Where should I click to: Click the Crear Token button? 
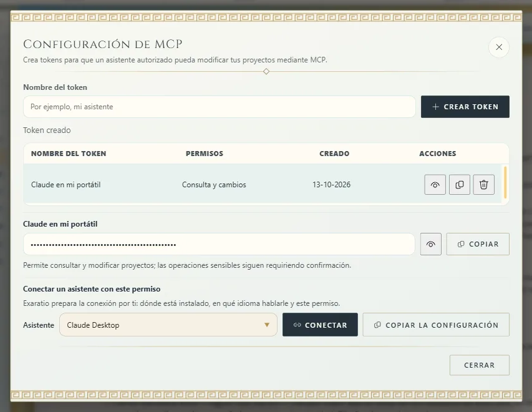pos(465,107)
